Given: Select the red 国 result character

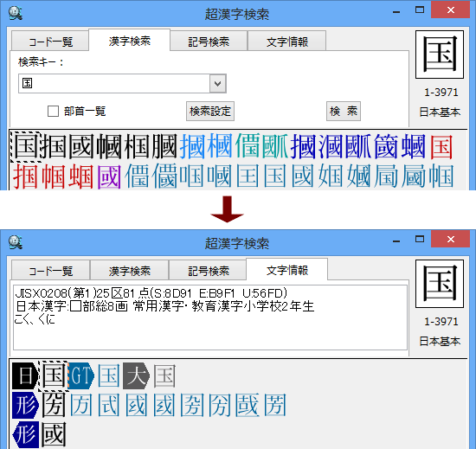Looking at the screenshot, I should (x=441, y=147).
